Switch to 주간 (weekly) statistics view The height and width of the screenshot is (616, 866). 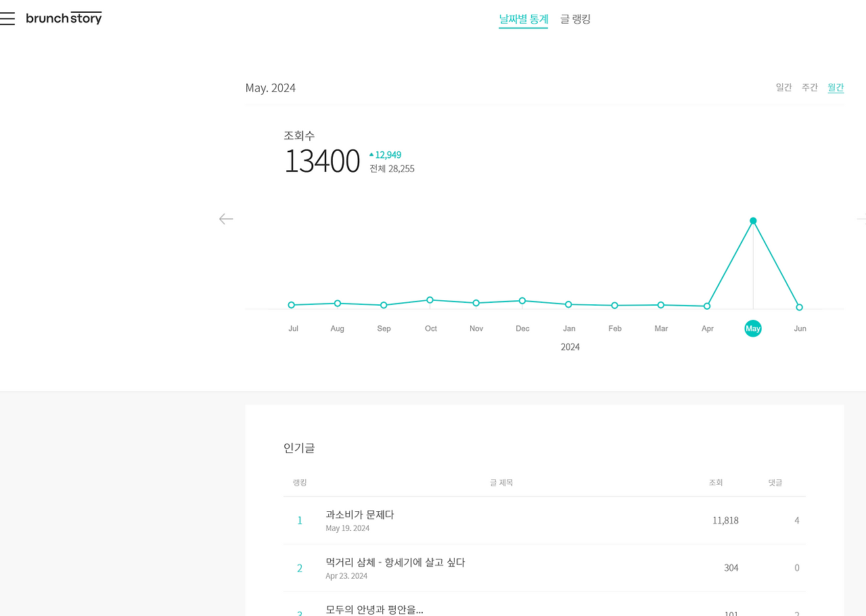(x=809, y=87)
